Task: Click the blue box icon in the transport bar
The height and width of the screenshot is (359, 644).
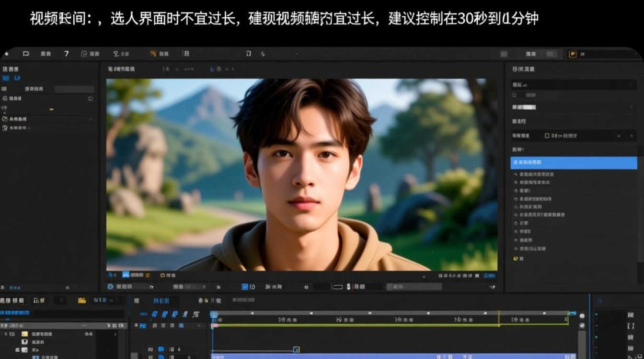Action: point(244,287)
